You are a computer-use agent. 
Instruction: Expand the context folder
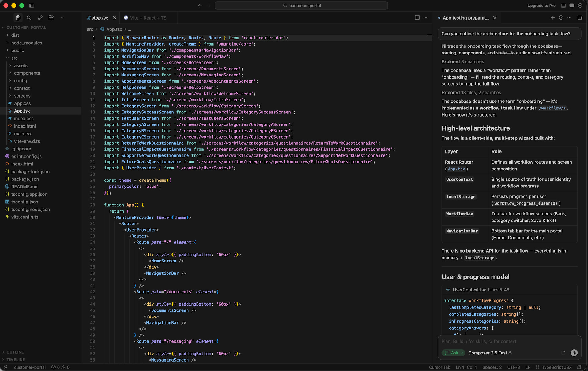click(x=22, y=88)
